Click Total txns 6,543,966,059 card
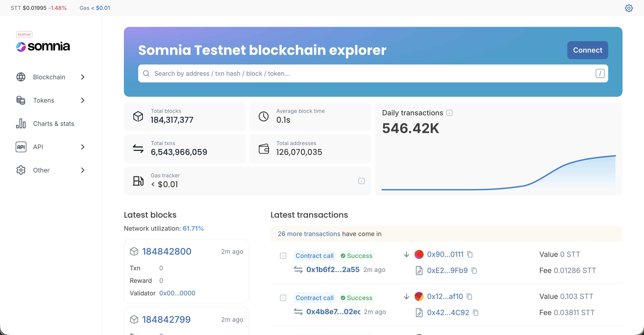 185,148
